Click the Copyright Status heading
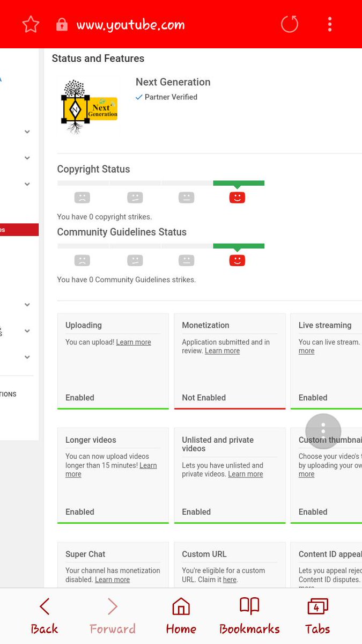 (x=93, y=169)
